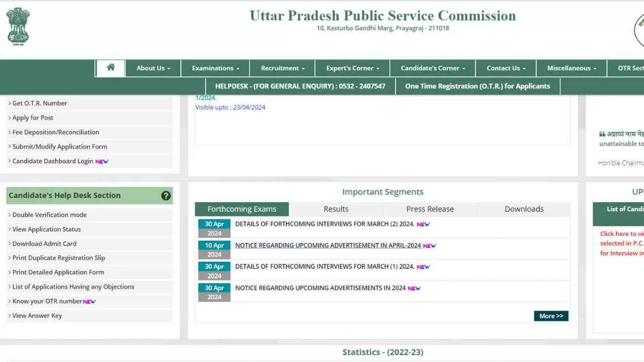Image resolution: width=644 pixels, height=362 pixels.
Task: Click the Home icon in navigation bar
Action: (111, 68)
